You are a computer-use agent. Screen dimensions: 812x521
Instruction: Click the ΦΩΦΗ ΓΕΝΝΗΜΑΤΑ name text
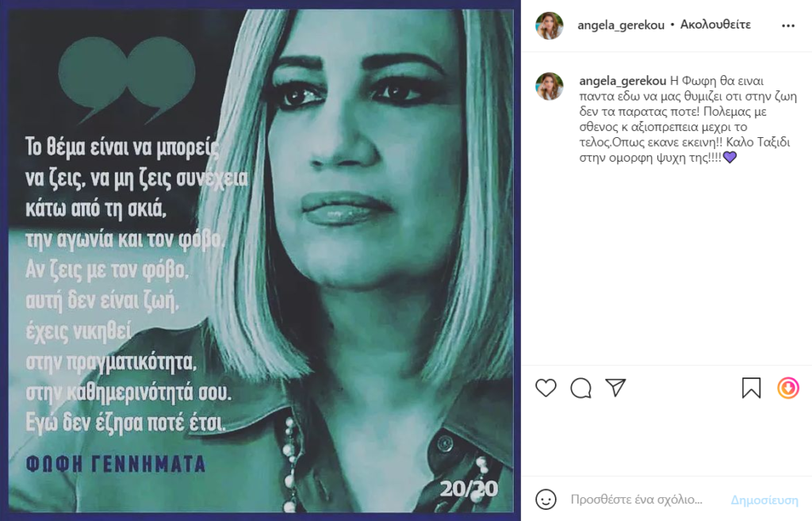(x=116, y=464)
